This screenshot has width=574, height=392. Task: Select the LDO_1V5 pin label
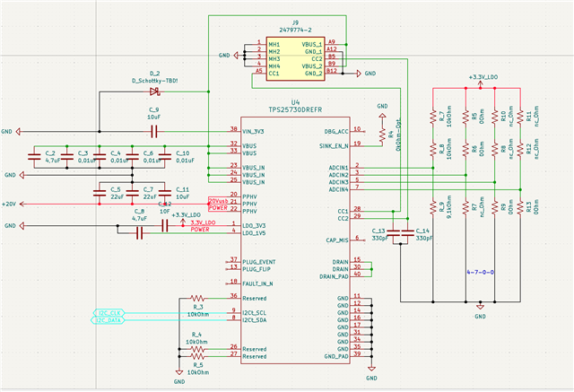(x=254, y=233)
